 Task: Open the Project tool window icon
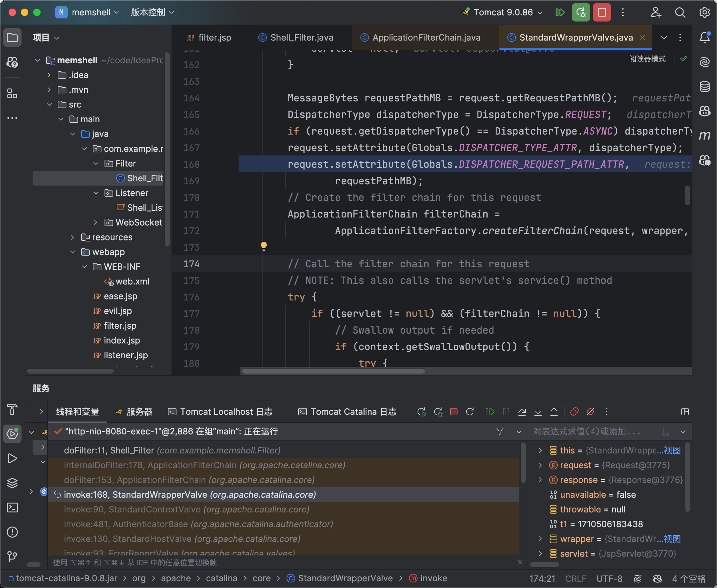12,37
